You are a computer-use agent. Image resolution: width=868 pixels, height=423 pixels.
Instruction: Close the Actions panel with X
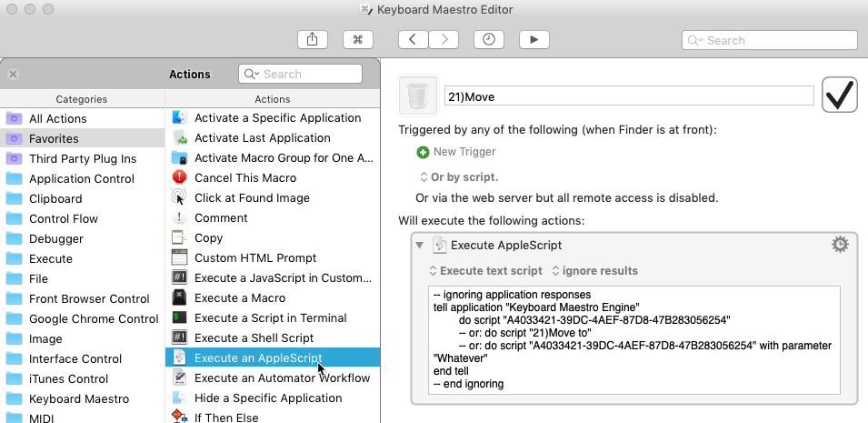(14, 75)
